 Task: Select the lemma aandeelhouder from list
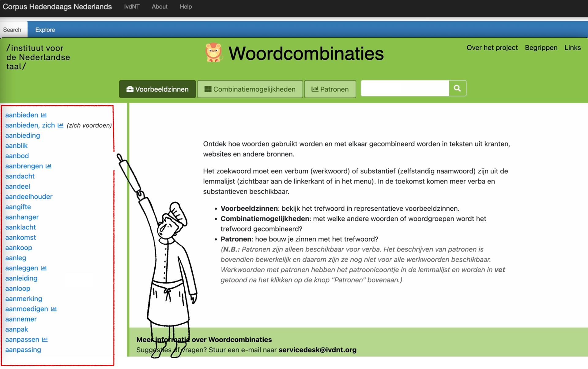pyautogui.click(x=29, y=197)
